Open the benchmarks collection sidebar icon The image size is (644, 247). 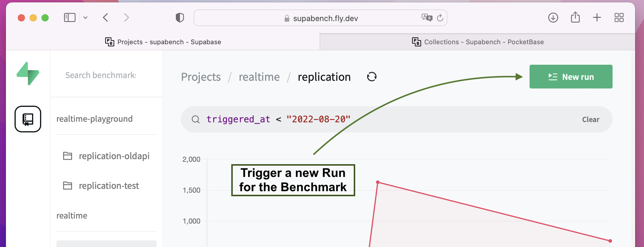point(28,119)
